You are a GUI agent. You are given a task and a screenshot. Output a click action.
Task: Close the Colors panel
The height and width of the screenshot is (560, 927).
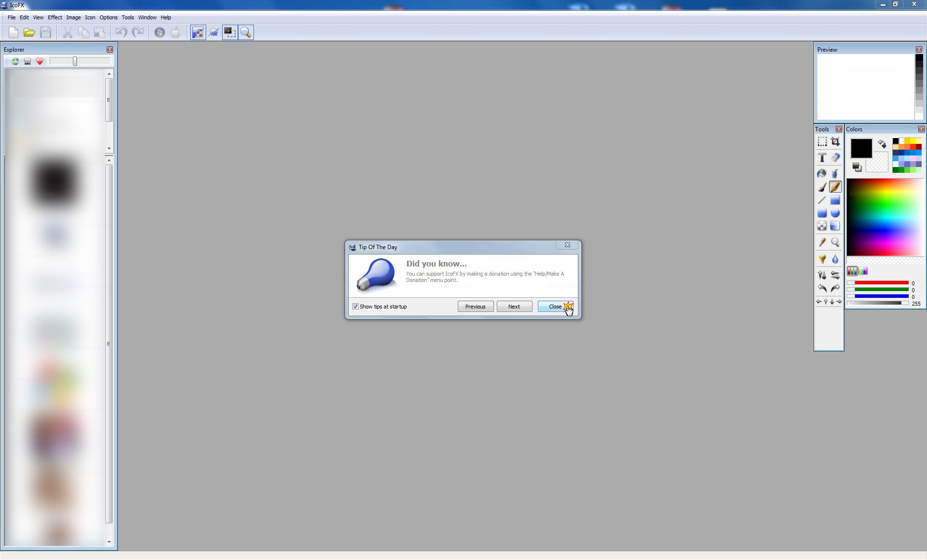tap(921, 129)
